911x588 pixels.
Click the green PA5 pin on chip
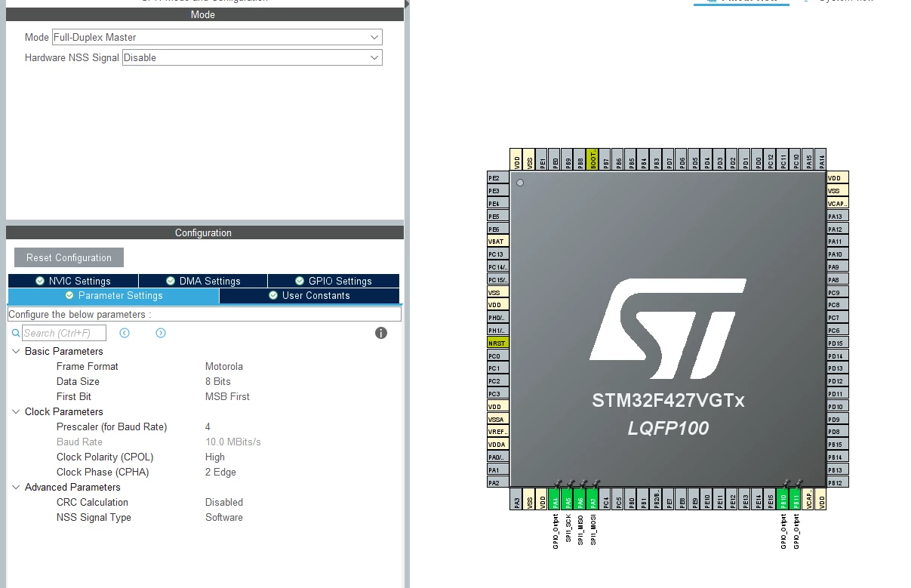(568, 499)
